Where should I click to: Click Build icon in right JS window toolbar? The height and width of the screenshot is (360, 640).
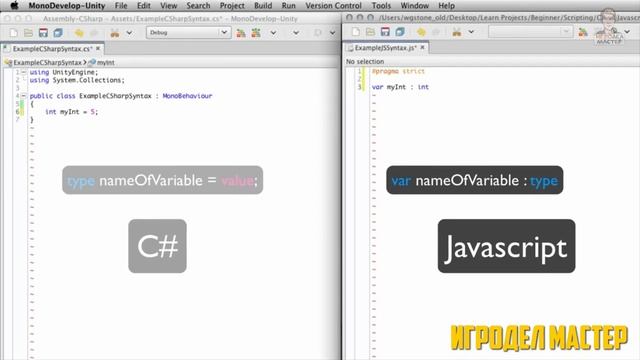(x=583, y=32)
